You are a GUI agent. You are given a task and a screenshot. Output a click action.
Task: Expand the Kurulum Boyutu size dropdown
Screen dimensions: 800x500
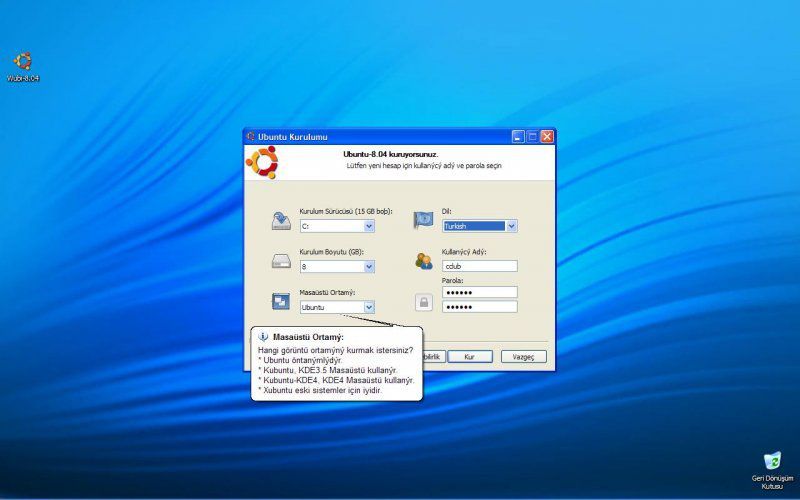pos(369,267)
